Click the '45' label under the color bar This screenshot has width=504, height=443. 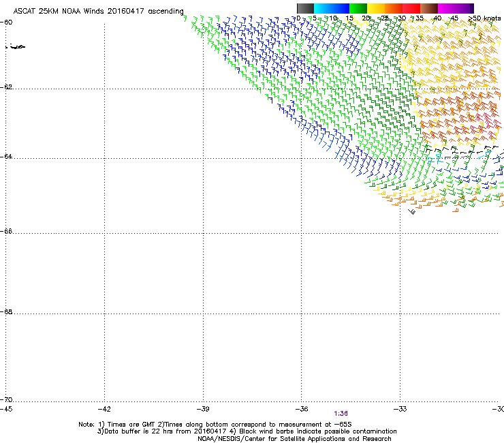[x=454, y=18]
